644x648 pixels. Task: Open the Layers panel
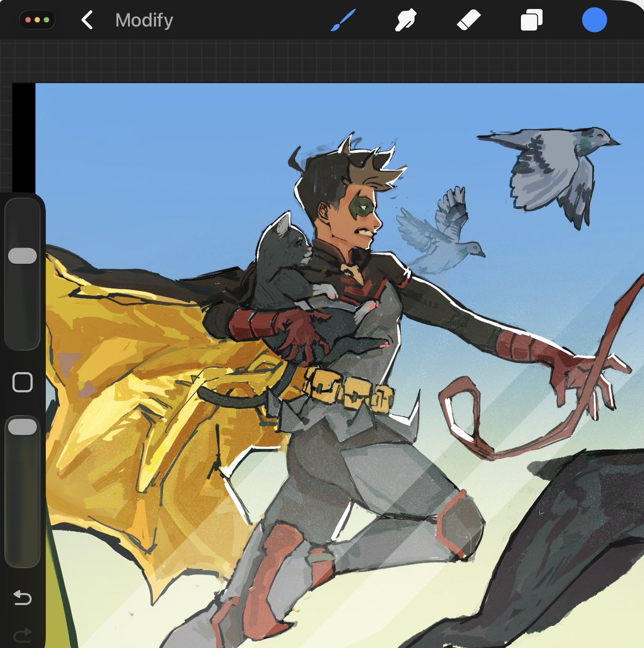pyautogui.click(x=531, y=21)
